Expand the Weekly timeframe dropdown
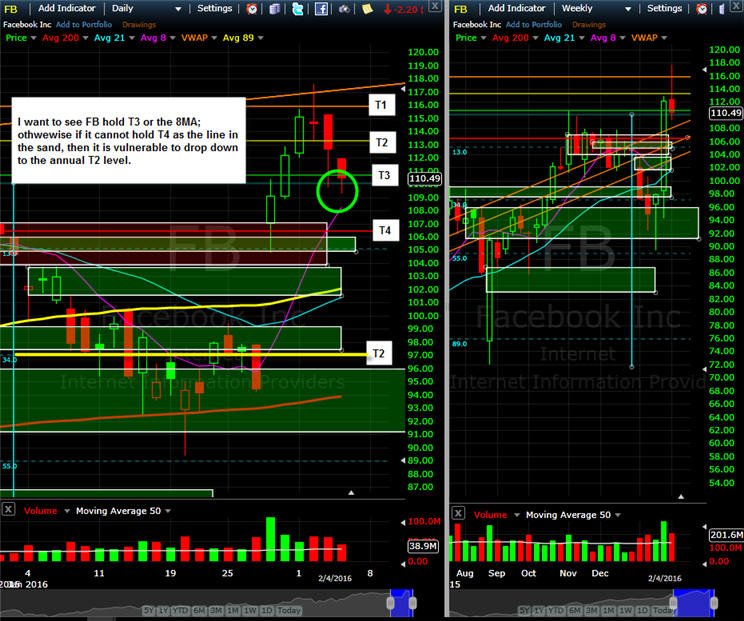The image size is (744, 621). [x=628, y=9]
